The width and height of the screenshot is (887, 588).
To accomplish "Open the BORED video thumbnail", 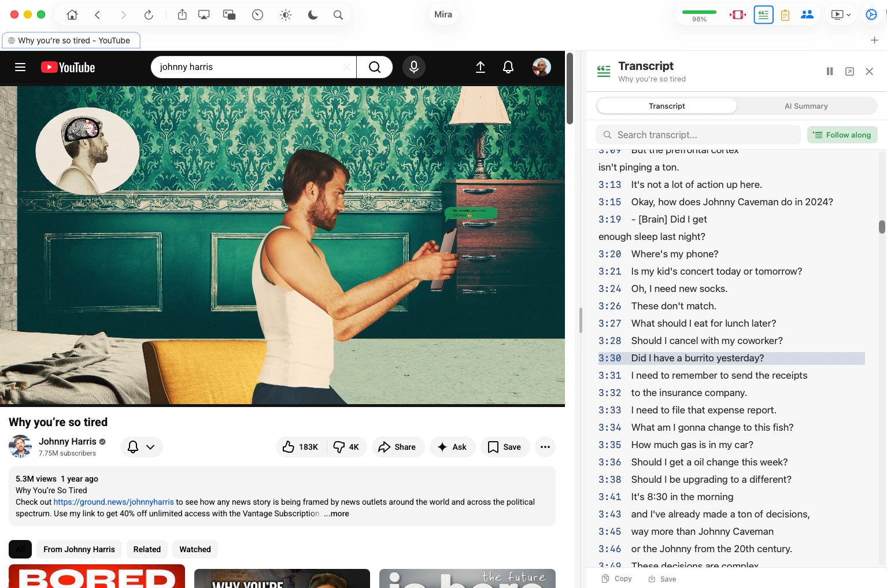I will click(x=97, y=576).
